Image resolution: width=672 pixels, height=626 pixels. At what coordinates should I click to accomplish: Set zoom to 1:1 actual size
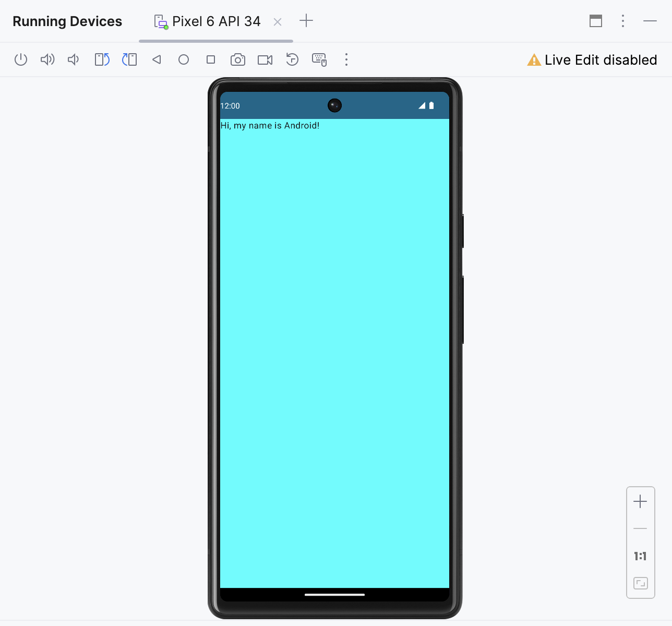pos(640,556)
